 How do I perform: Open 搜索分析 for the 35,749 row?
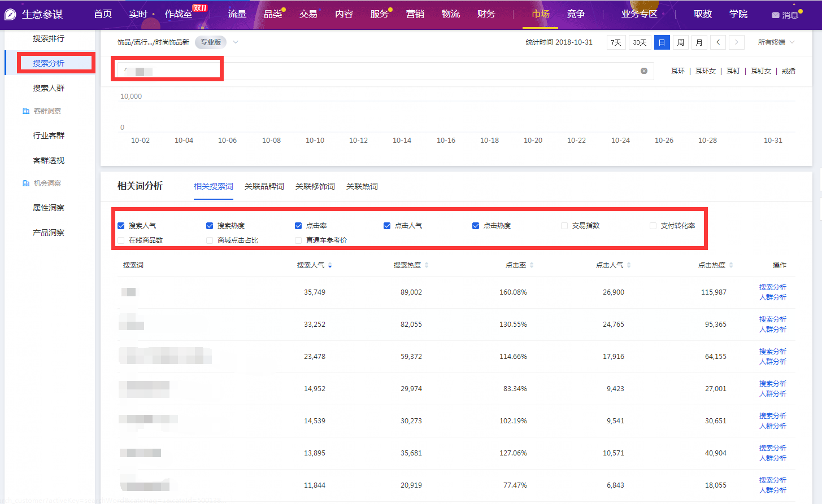click(x=773, y=287)
